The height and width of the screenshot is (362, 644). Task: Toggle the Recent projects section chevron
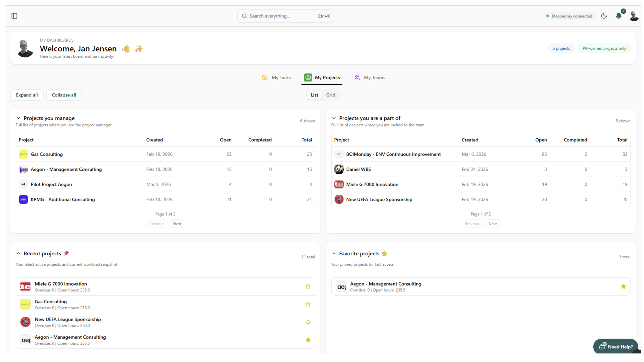[x=18, y=254]
